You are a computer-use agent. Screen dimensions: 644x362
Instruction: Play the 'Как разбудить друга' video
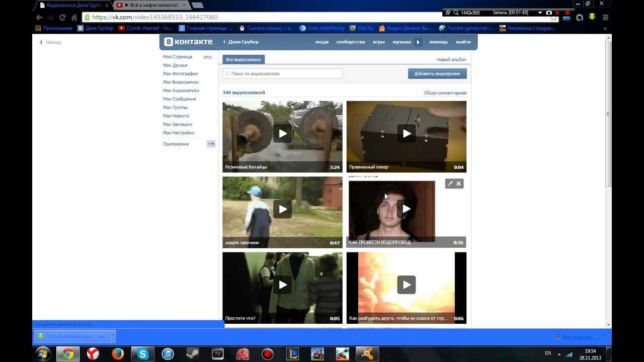coord(407,285)
